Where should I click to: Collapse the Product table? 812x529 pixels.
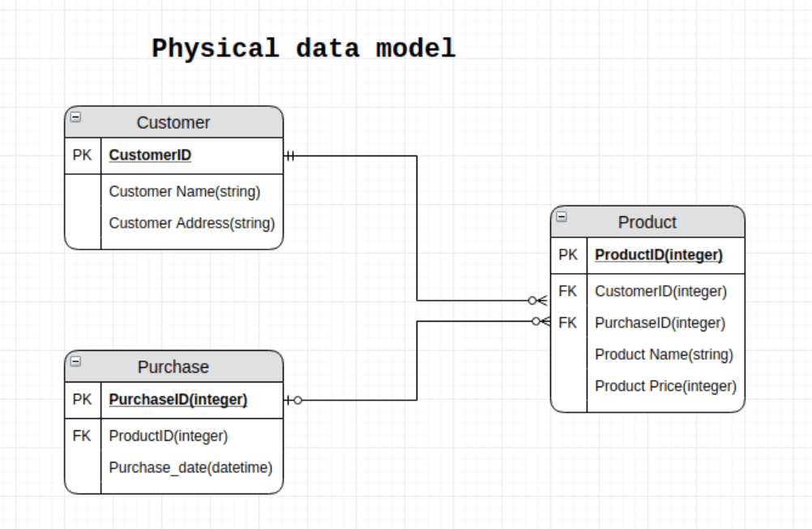coord(562,216)
